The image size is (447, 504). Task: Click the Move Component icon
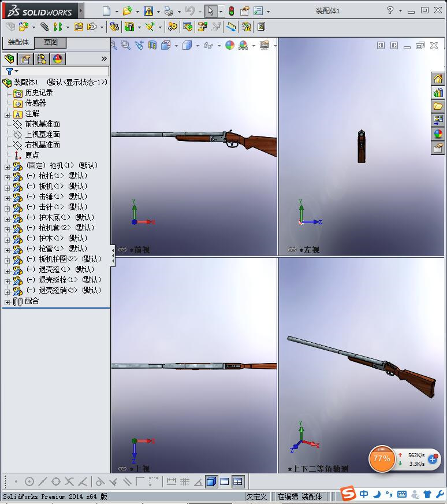click(92, 27)
